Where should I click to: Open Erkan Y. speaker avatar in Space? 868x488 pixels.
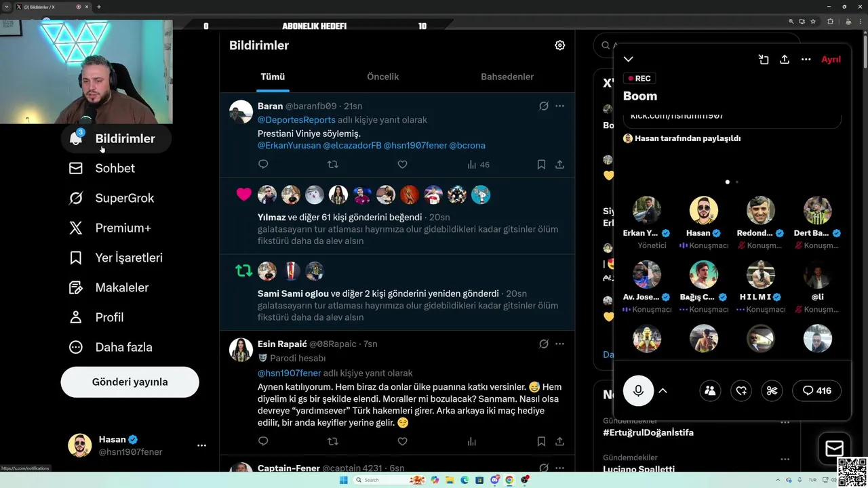click(646, 211)
